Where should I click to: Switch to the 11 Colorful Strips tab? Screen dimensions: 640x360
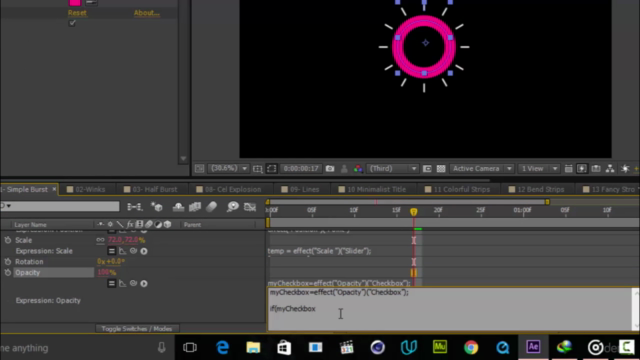tap(462, 189)
